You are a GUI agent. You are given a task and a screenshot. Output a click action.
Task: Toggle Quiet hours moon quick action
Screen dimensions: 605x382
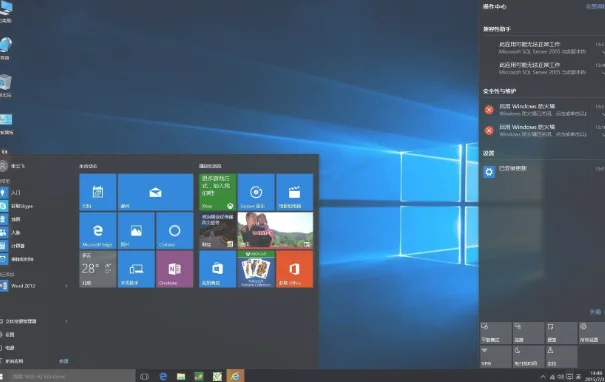point(528,357)
